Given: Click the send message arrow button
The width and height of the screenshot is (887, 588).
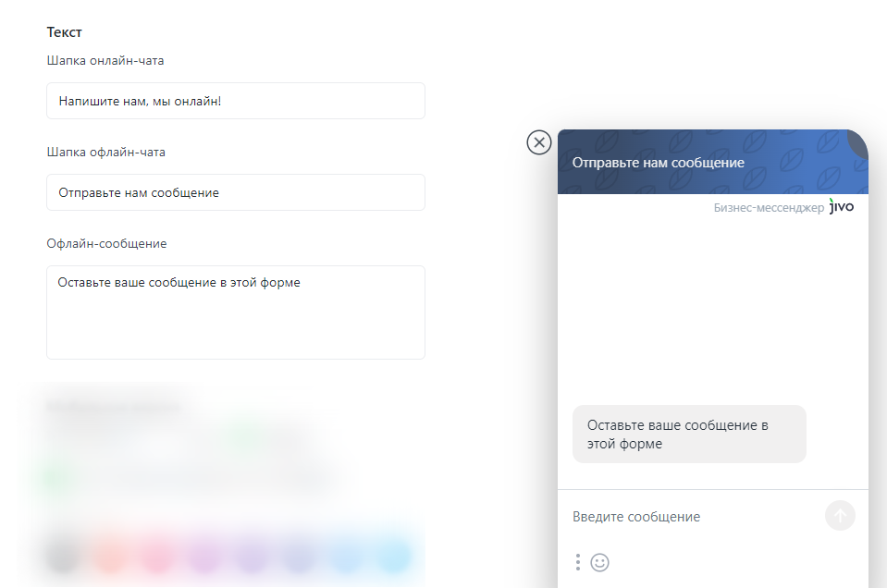Looking at the screenshot, I should pyautogui.click(x=840, y=516).
